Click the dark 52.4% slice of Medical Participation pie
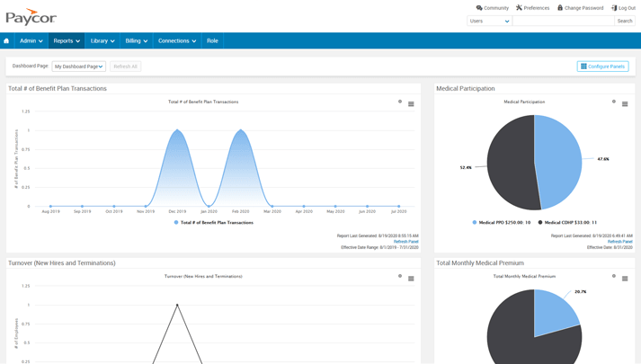641x364 pixels. click(511, 164)
